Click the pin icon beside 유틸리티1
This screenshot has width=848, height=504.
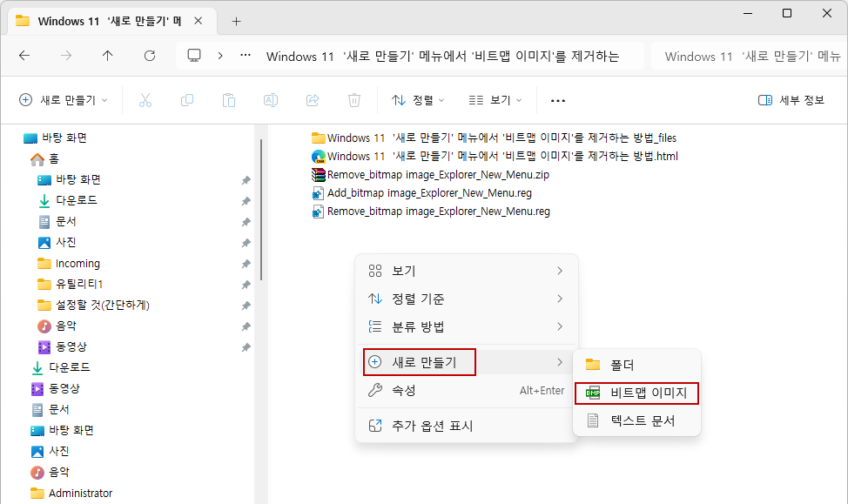pyautogui.click(x=246, y=285)
